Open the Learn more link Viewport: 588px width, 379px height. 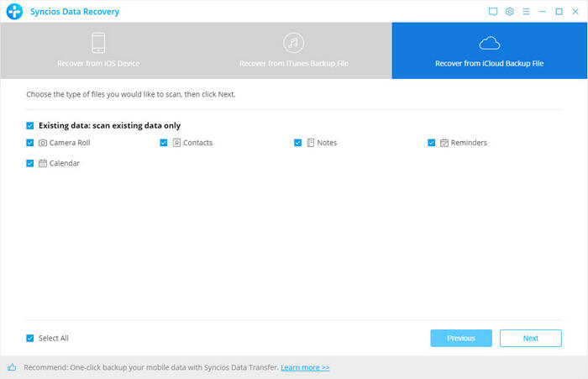pos(305,367)
